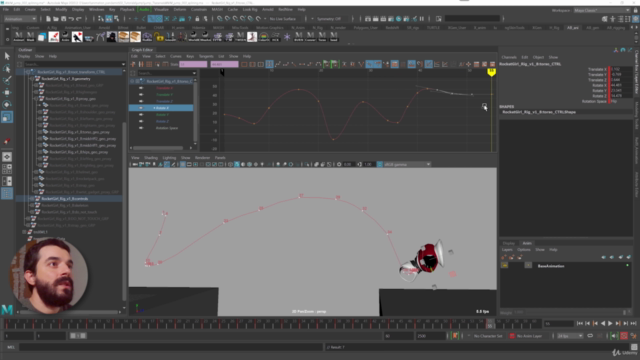Click Channel Box Channels menu
Screen dimensions: 640x360
[509, 57]
